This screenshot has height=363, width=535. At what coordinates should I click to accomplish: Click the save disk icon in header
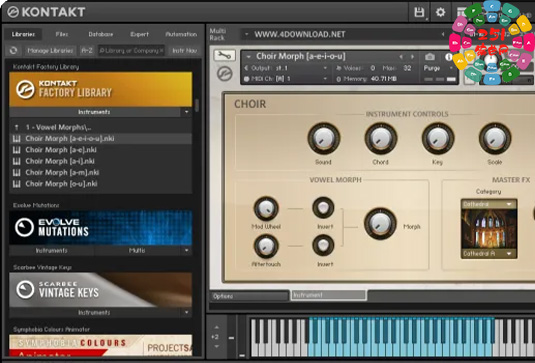419,13
